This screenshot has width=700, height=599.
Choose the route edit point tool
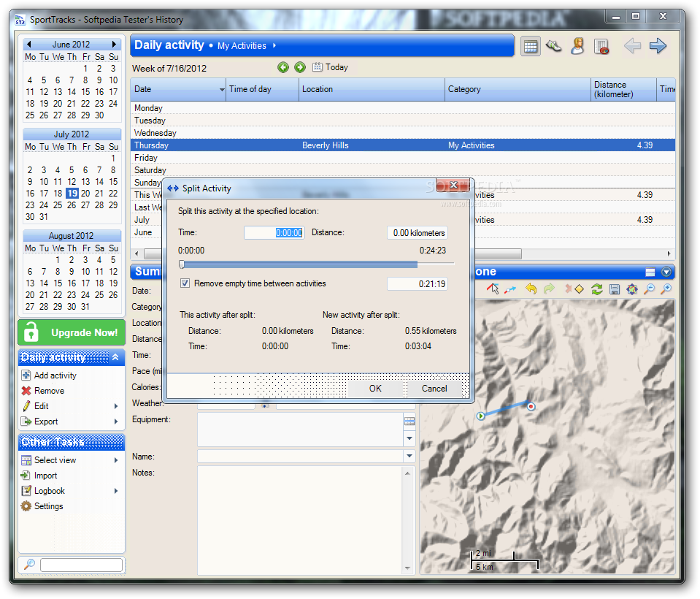click(510, 289)
